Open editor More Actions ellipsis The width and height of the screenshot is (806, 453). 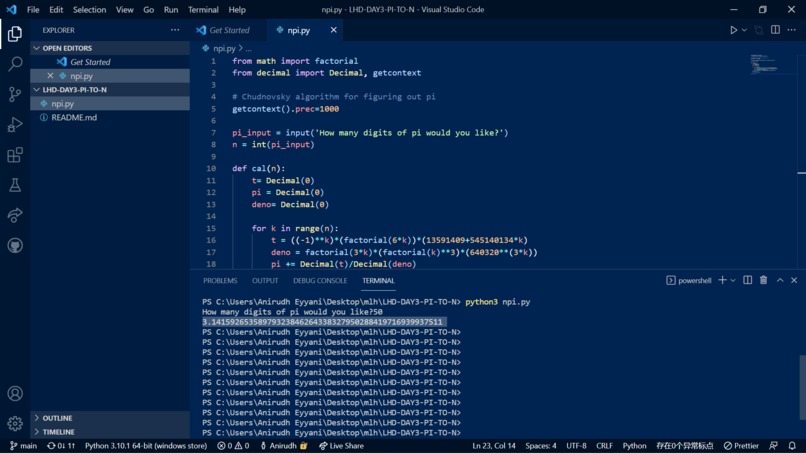click(792, 30)
